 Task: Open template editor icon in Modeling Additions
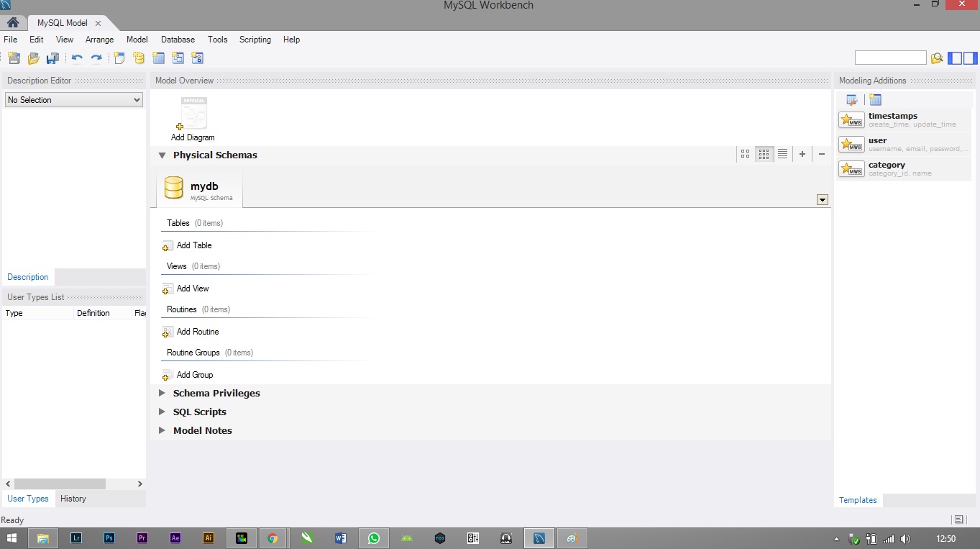852,100
